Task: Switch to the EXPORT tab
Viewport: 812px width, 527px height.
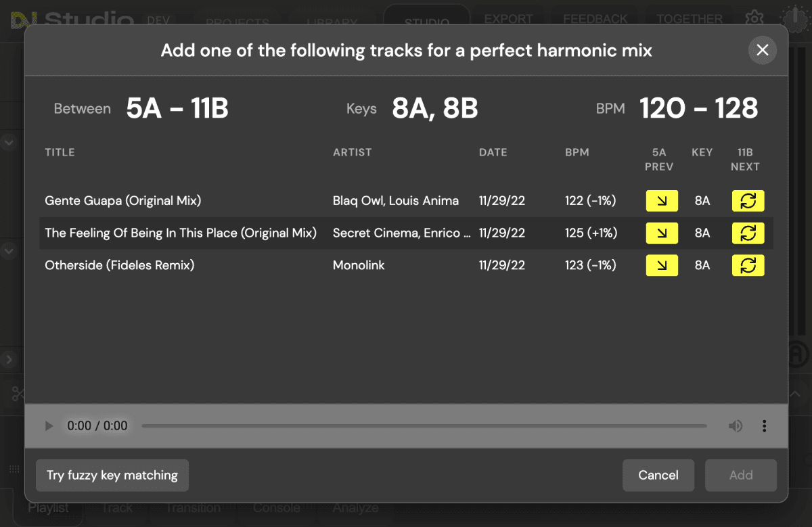Action: [x=507, y=18]
